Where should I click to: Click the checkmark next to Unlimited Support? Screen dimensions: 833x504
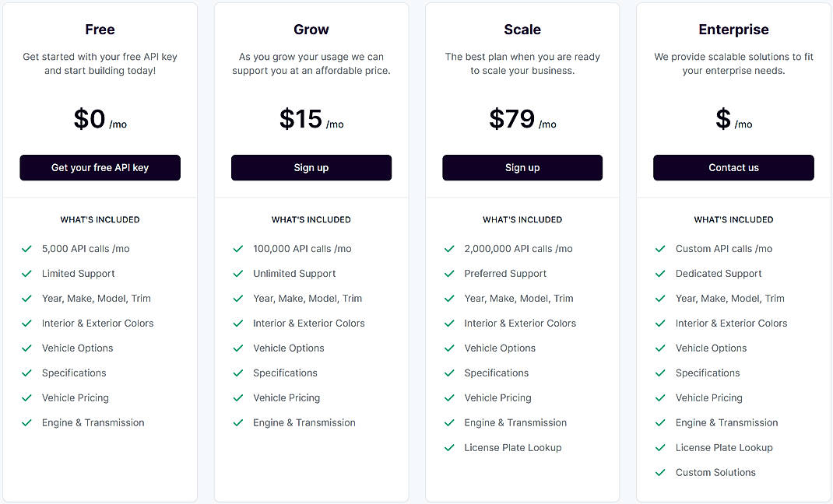click(x=237, y=273)
